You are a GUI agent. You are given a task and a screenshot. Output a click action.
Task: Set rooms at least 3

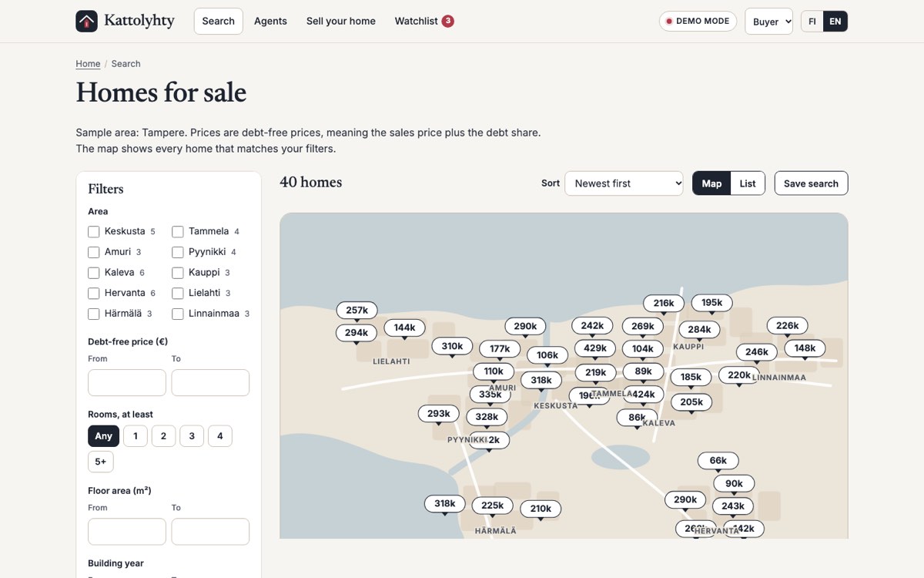(192, 436)
